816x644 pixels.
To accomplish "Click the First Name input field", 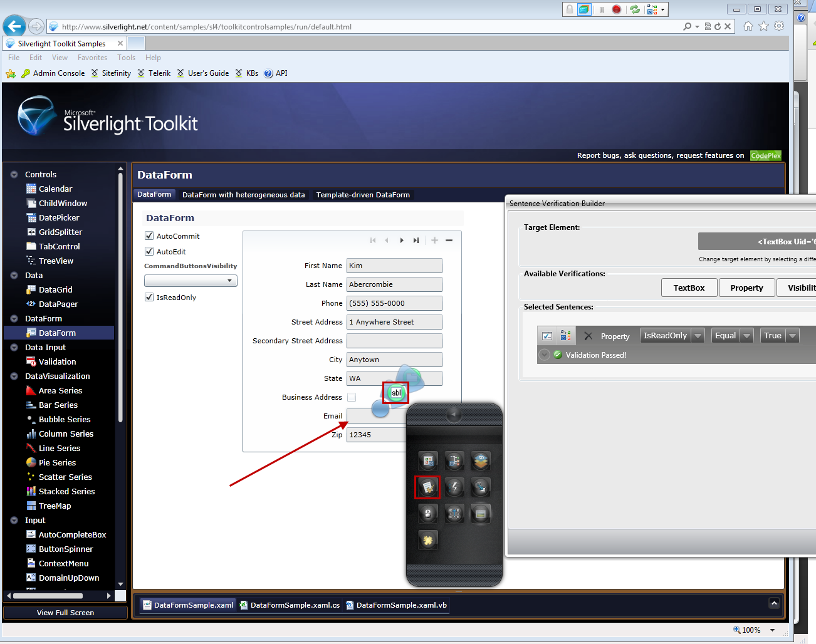I will click(394, 266).
